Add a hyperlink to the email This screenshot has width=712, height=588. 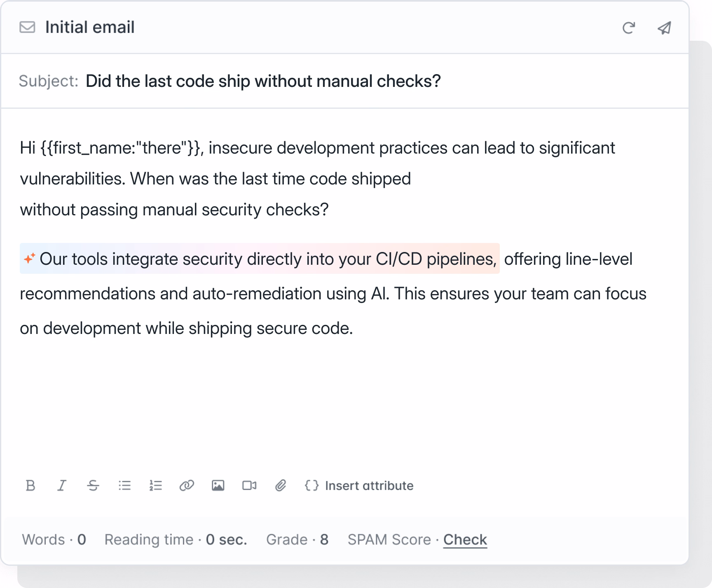click(x=187, y=486)
